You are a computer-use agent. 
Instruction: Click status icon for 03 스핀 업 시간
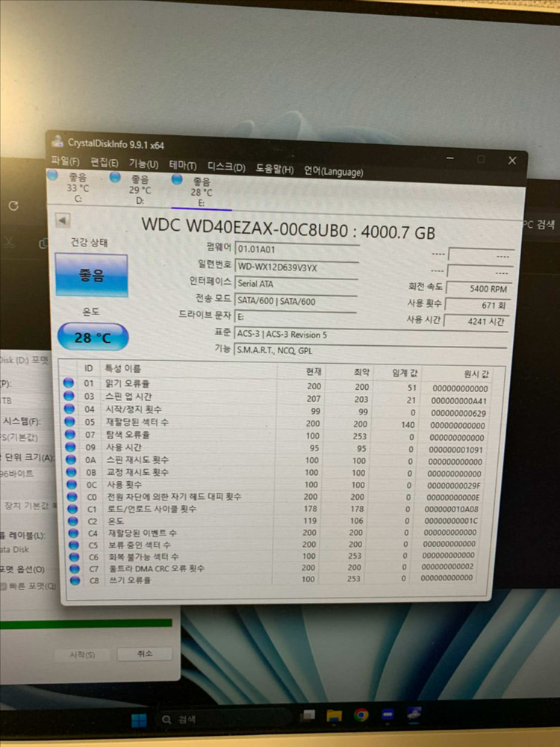pos(69,395)
